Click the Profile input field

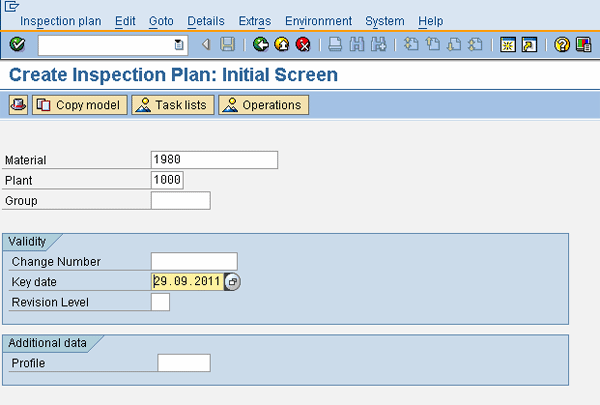pyautogui.click(x=184, y=363)
